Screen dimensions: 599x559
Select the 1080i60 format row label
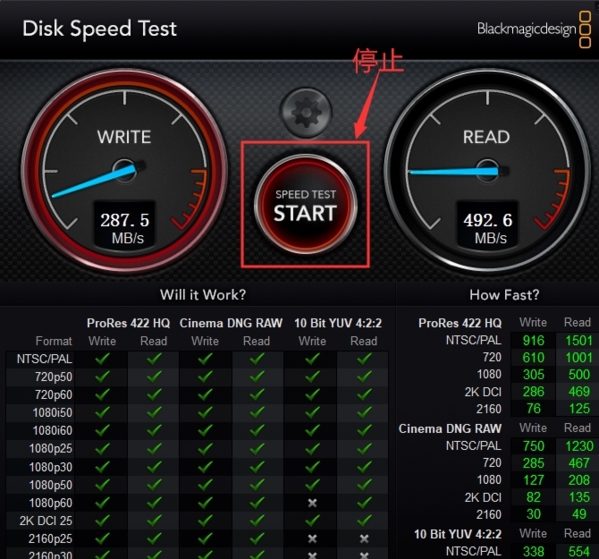pos(52,431)
